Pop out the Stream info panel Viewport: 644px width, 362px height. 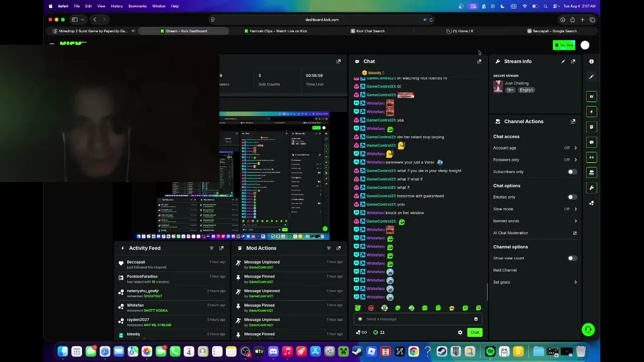(573, 61)
